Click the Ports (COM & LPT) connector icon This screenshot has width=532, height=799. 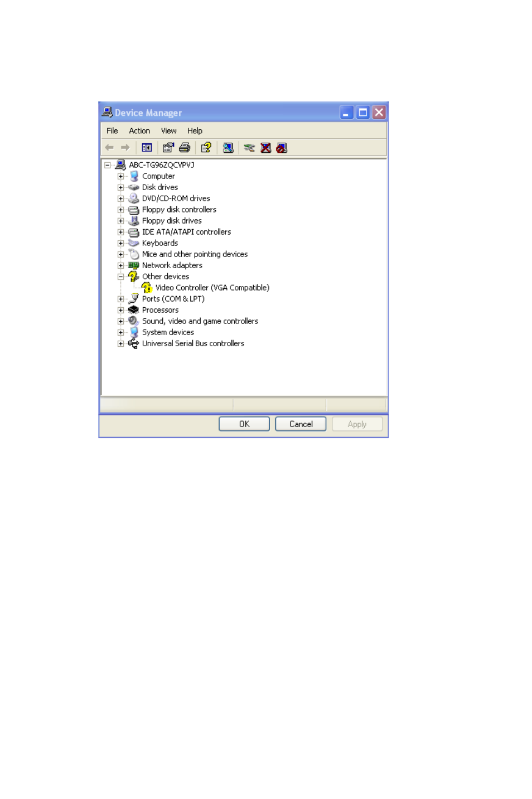(x=134, y=299)
